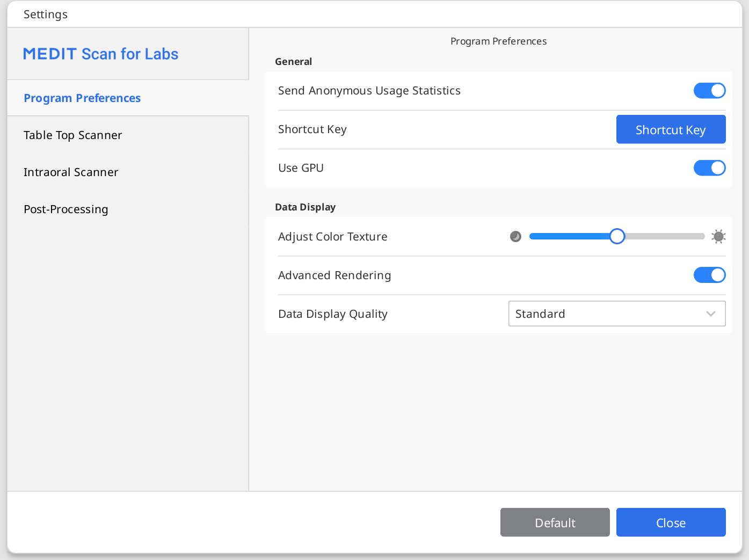The width and height of the screenshot is (749, 560).
Task: Click the Settings window title text
Action: [x=46, y=14]
